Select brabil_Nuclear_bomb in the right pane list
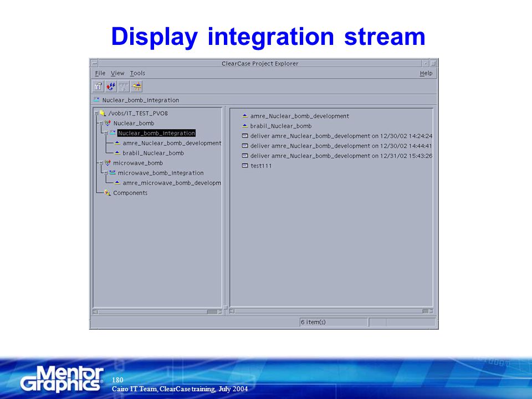 point(281,126)
